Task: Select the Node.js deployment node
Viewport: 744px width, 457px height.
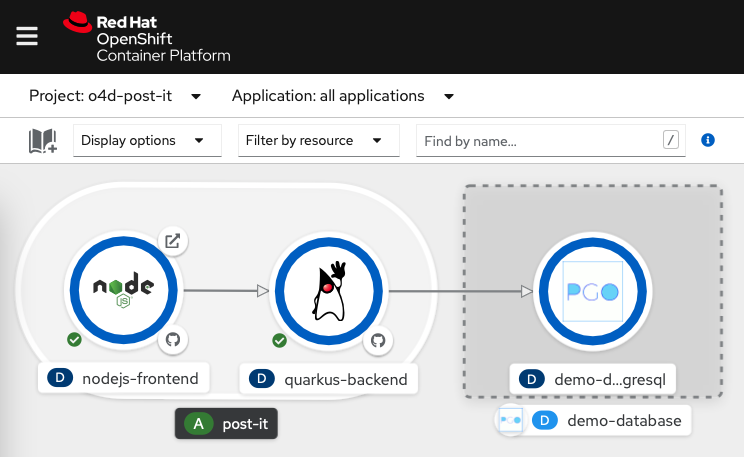Action: point(123,289)
